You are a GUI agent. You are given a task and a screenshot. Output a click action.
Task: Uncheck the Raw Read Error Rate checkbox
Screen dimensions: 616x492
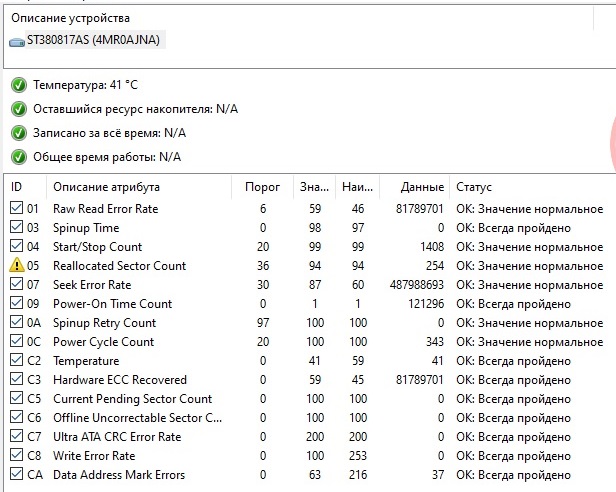pos(16,207)
